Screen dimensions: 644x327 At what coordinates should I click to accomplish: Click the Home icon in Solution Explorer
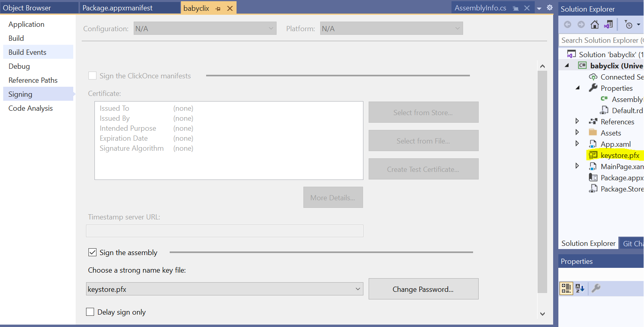595,25
